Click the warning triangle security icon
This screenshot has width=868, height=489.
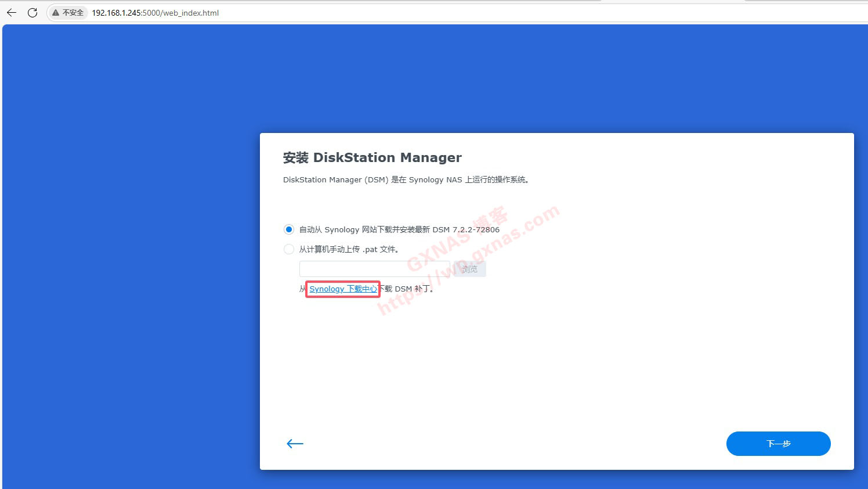point(56,13)
